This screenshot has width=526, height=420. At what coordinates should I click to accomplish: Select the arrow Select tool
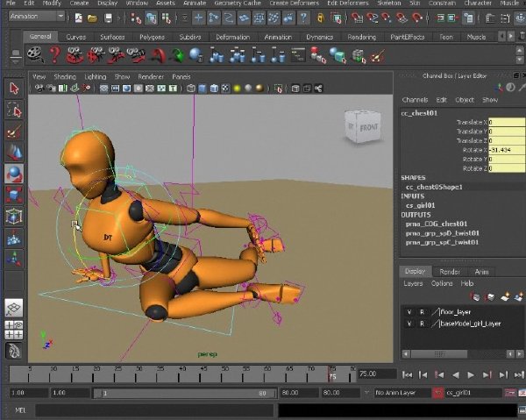14,89
